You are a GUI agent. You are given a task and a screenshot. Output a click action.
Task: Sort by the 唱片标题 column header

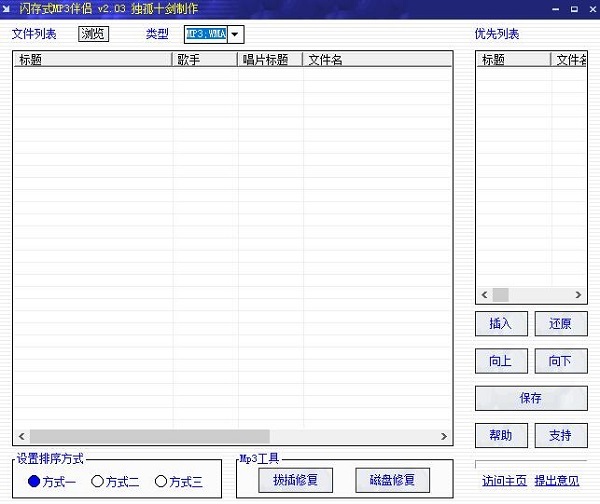[x=270, y=60]
